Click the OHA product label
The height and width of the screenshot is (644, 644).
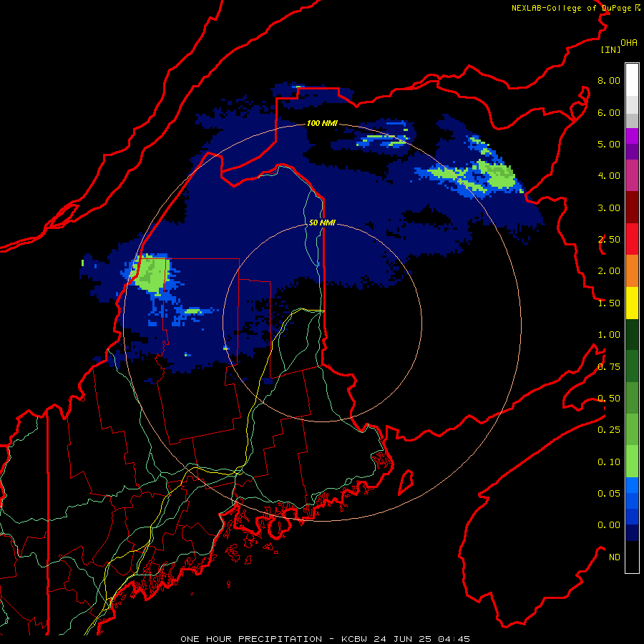(x=629, y=43)
